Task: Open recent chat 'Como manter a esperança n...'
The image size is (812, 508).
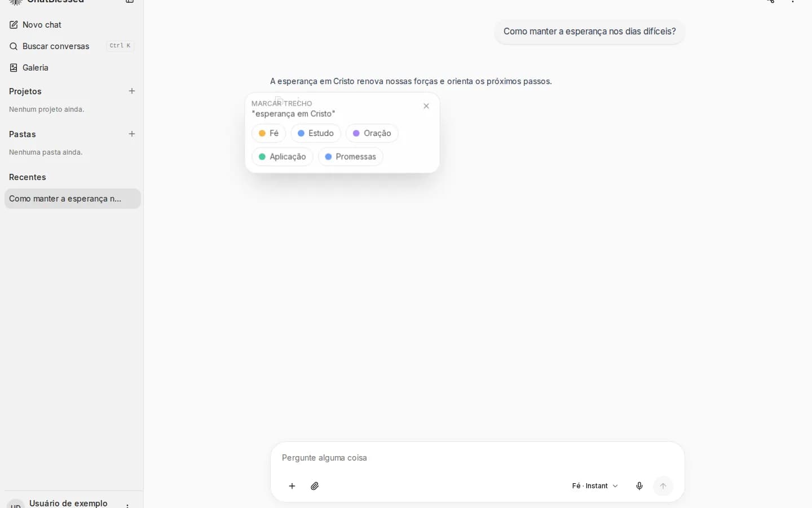Action: [x=72, y=199]
